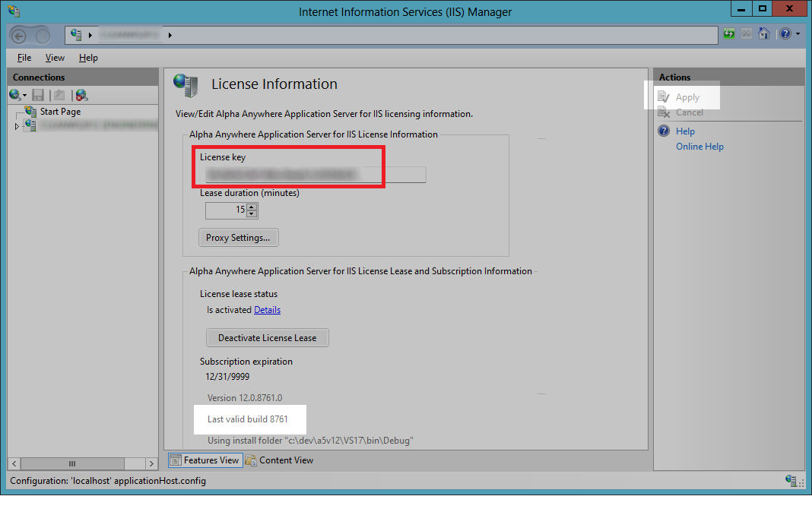Go to Home via house icon
Viewport: 812px width, 512px height.
pyautogui.click(x=764, y=33)
